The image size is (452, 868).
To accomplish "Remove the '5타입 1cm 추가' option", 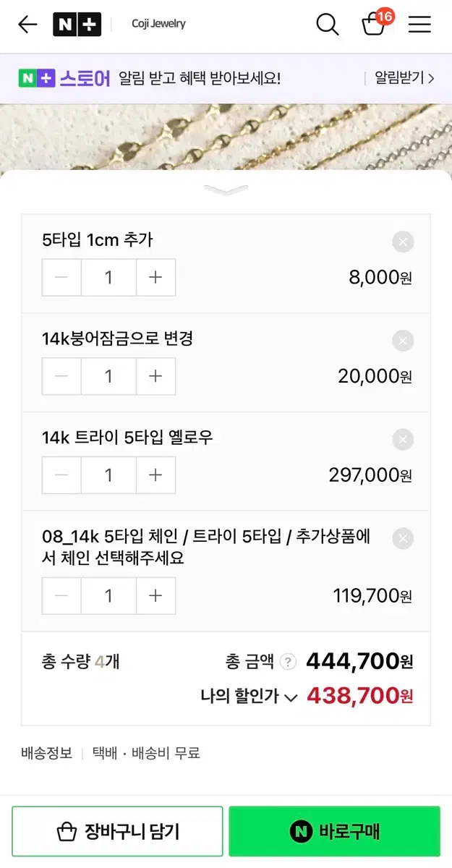I will [403, 242].
